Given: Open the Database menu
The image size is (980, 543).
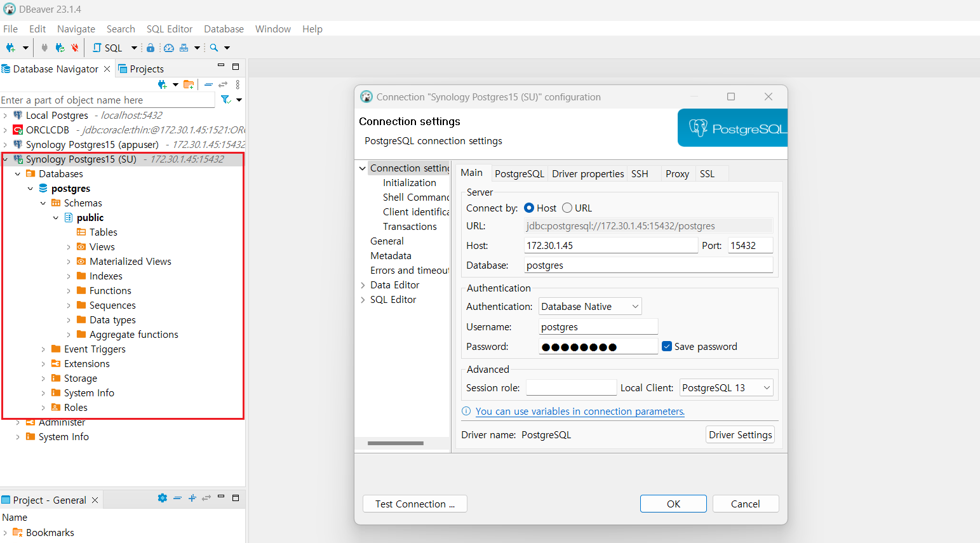Looking at the screenshot, I should pyautogui.click(x=224, y=29).
